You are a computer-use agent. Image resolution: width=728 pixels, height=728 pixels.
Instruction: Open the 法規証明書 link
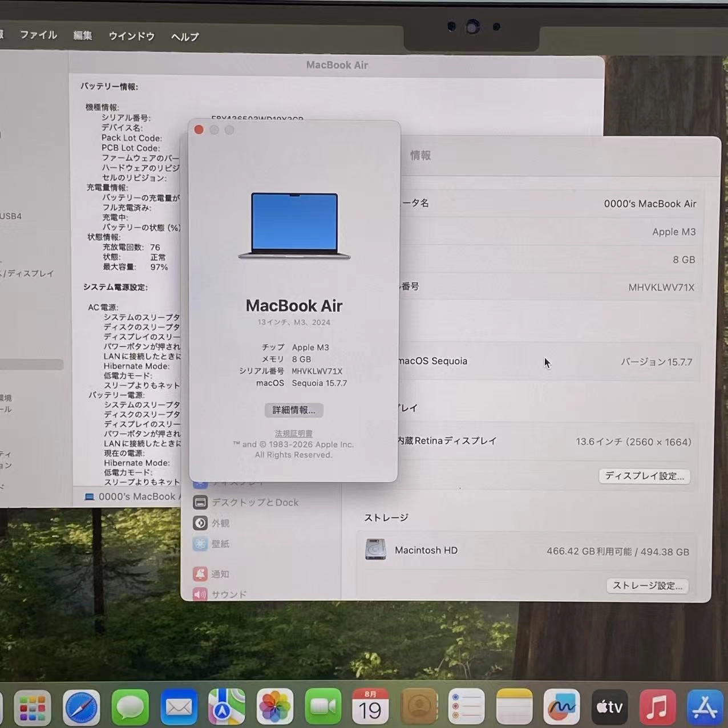coord(293,434)
